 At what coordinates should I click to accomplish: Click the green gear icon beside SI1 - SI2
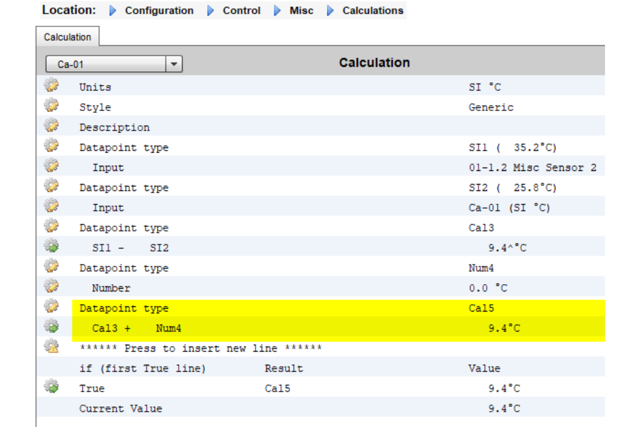(x=51, y=247)
